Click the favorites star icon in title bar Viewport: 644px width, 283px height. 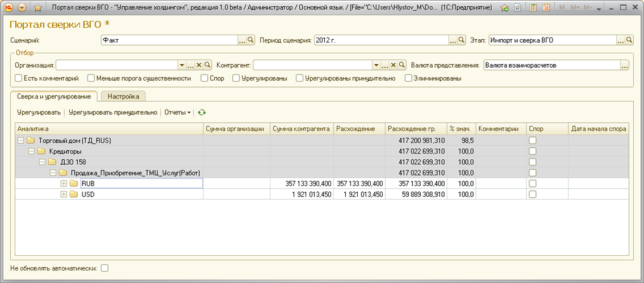coord(38,8)
